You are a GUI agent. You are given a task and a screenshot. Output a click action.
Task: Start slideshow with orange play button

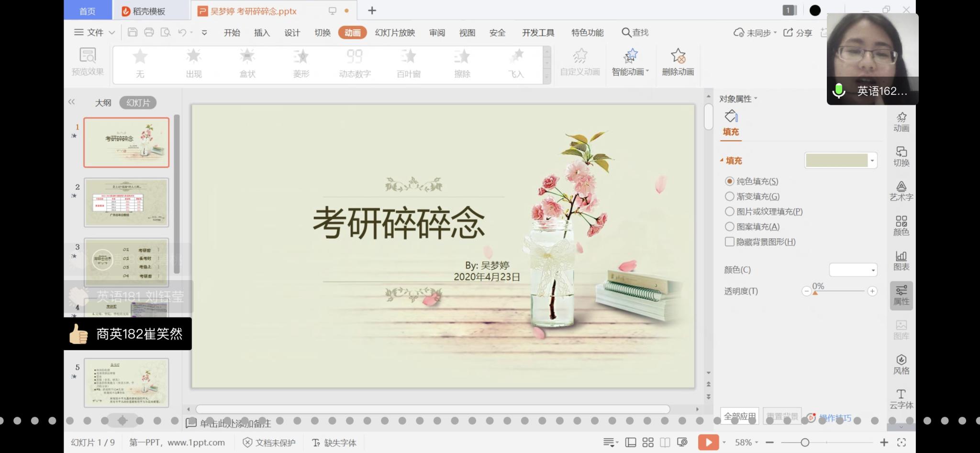click(x=708, y=442)
